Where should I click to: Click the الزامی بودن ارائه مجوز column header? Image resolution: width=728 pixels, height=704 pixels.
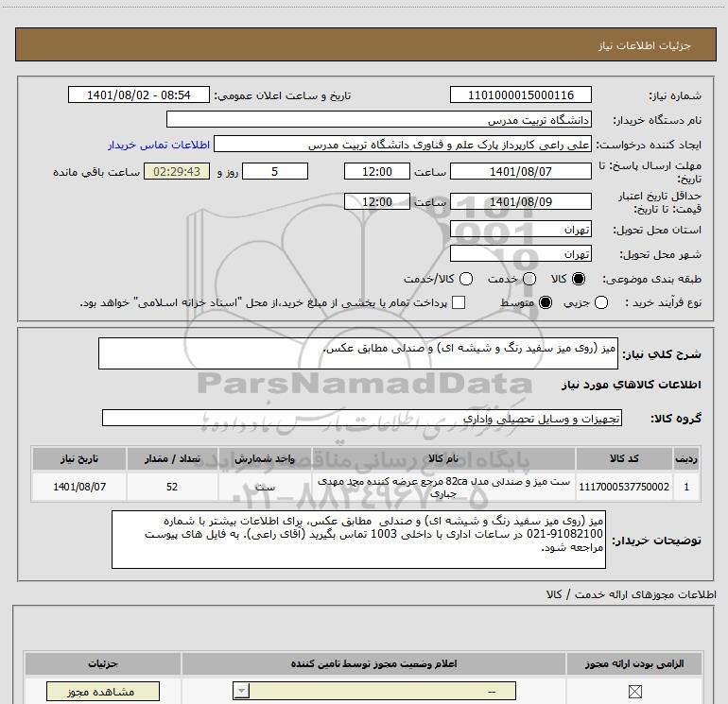pyautogui.click(x=634, y=663)
